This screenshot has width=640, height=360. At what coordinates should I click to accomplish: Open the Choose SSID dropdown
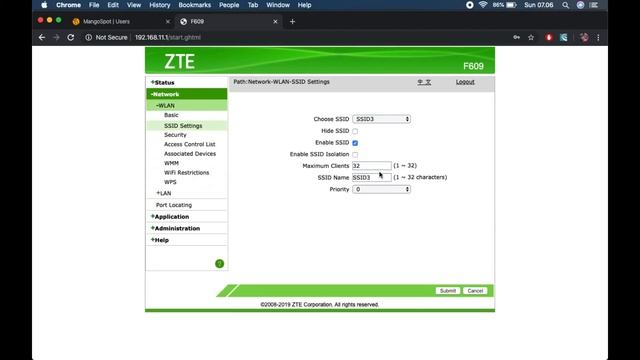(x=382, y=119)
